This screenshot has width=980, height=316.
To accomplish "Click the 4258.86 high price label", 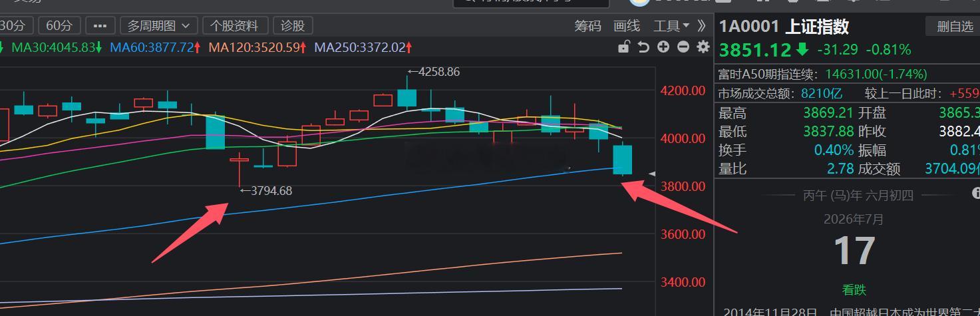I will click(x=434, y=71).
